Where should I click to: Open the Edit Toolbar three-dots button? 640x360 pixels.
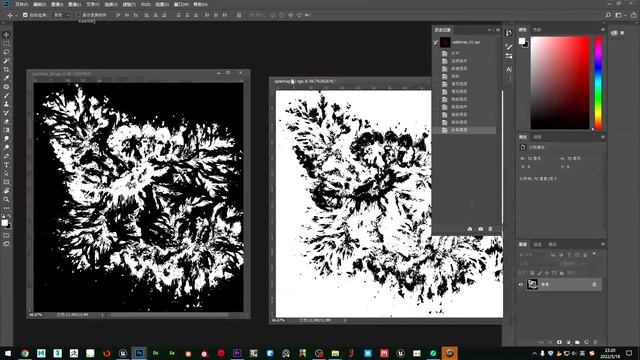pos(6,208)
